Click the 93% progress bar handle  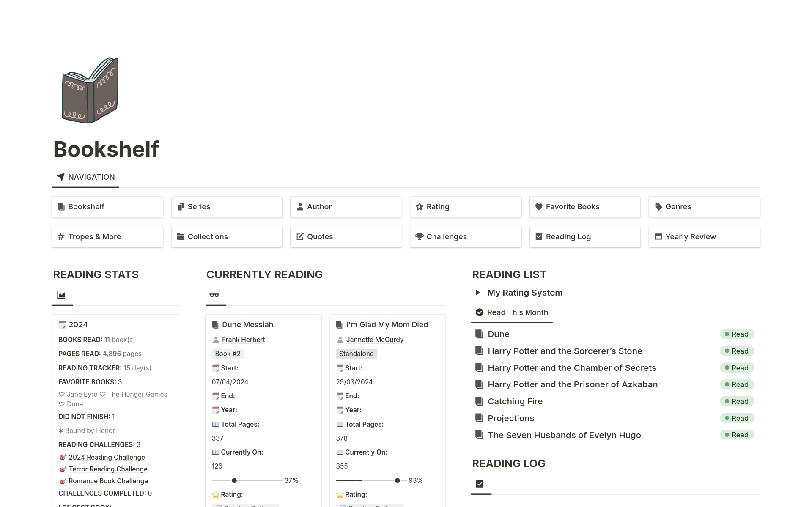click(x=397, y=480)
